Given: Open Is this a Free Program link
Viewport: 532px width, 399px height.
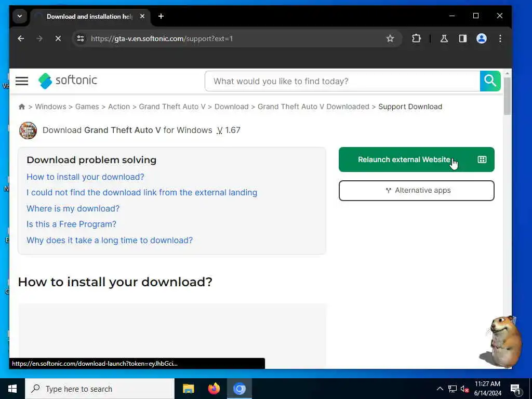Looking at the screenshot, I should pos(71,224).
